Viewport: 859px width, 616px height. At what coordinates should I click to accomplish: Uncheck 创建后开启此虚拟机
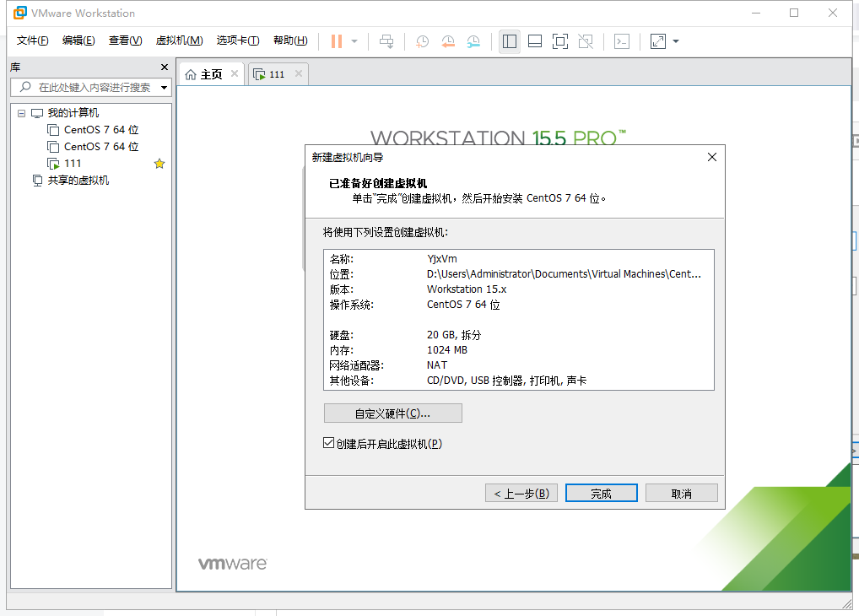pyautogui.click(x=328, y=442)
